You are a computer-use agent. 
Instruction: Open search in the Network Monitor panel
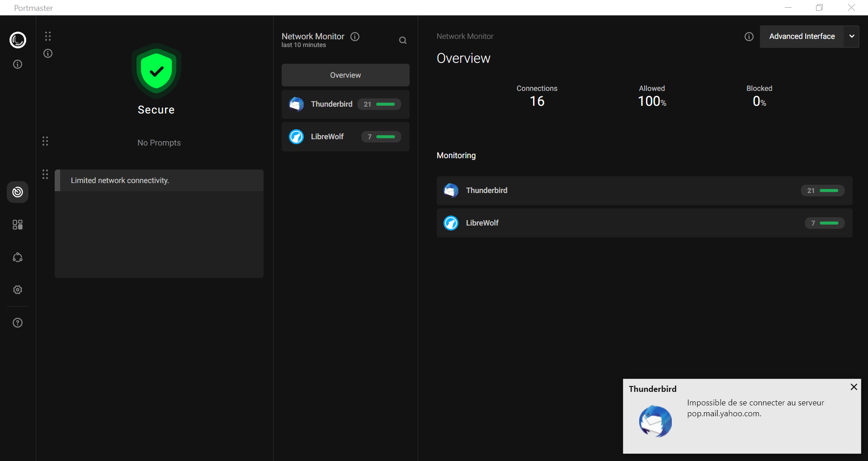(403, 40)
